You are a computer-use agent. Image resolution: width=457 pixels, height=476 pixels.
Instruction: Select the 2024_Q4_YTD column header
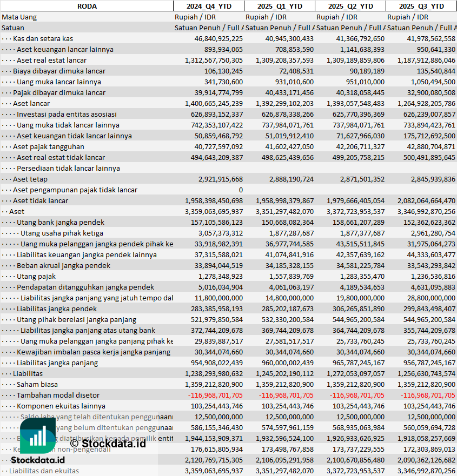coord(208,6)
